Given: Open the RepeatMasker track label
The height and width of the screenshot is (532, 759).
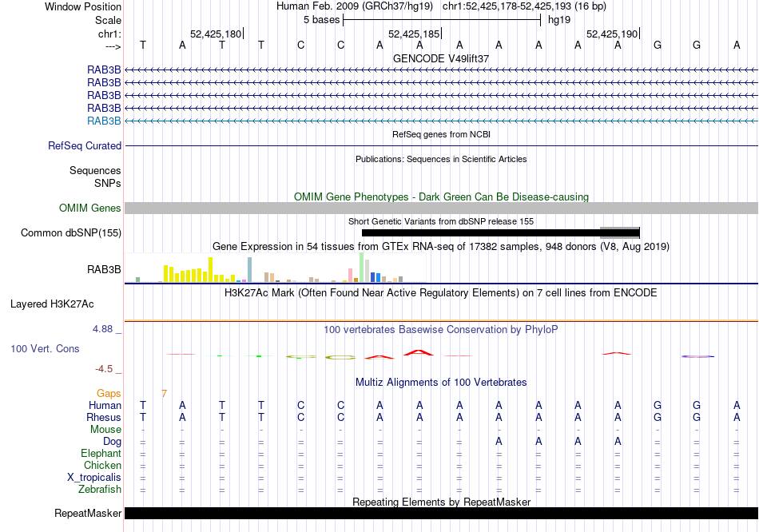Looking at the screenshot, I should [88, 513].
